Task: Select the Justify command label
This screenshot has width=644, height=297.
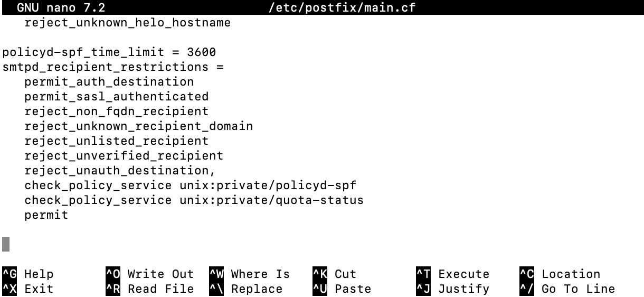Action: (463, 289)
